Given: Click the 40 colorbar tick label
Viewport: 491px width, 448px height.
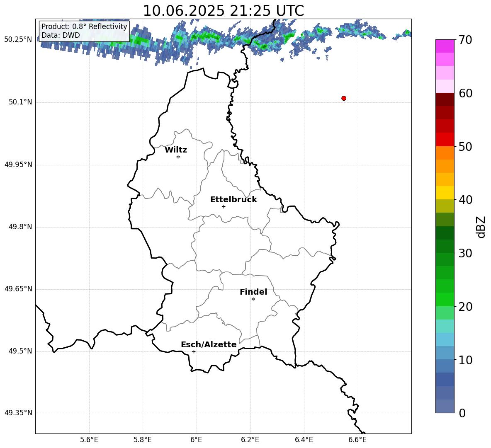Looking at the screenshot, I should (x=465, y=200).
